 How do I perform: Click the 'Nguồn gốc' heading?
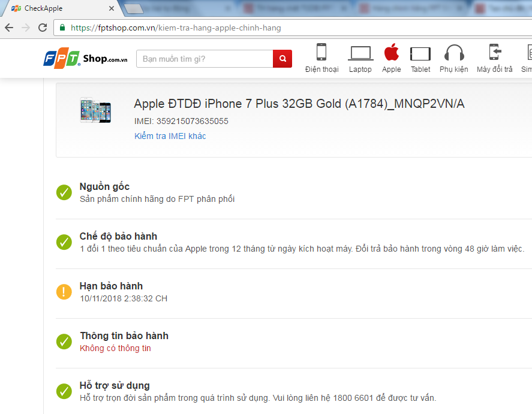[104, 187]
